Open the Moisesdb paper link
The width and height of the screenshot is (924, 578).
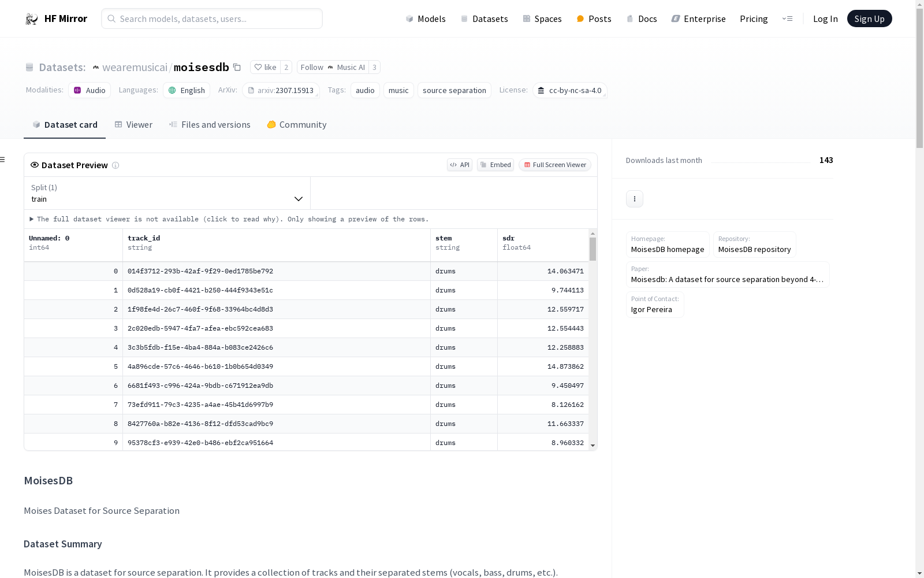coord(728,275)
